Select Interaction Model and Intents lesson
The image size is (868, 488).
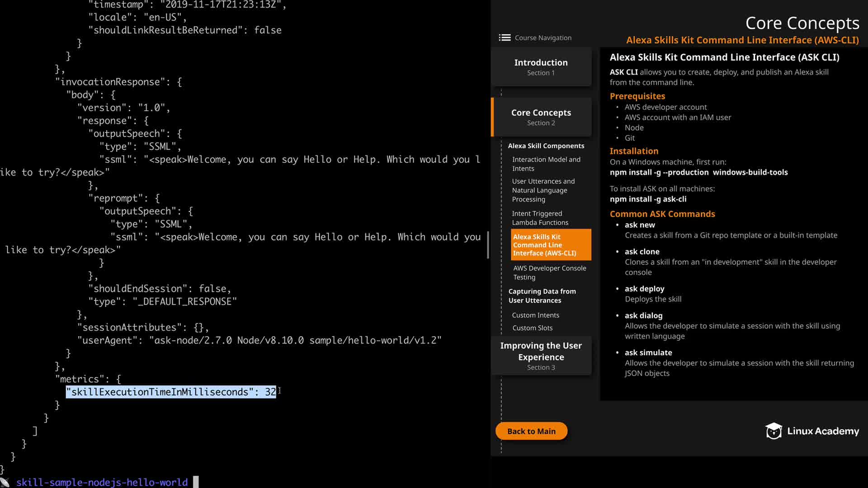(546, 164)
